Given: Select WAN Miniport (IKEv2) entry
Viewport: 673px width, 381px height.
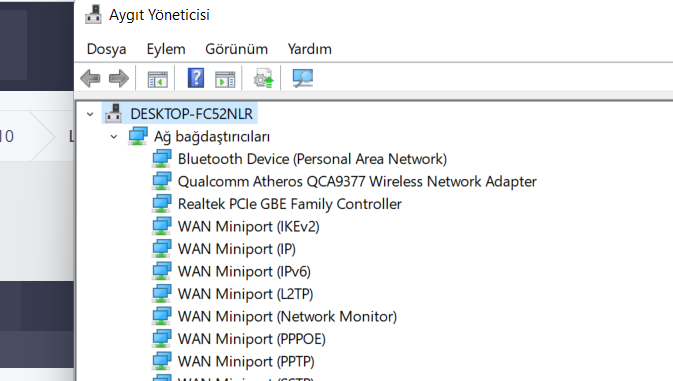Looking at the screenshot, I should pos(249,227).
